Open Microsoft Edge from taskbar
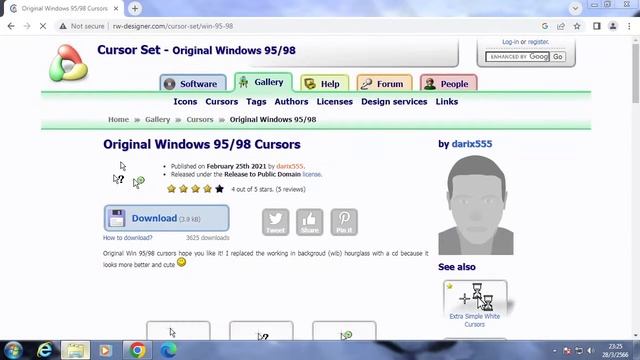 click(x=169, y=350)
